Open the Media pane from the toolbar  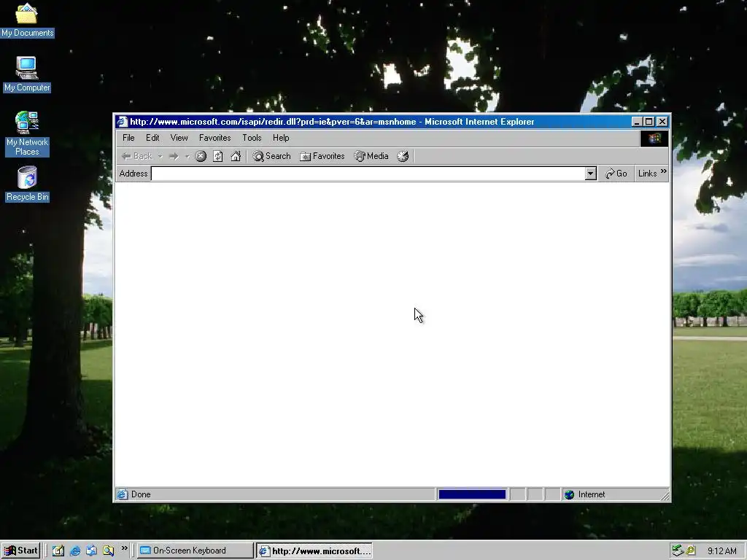click(x=371, y=156)
